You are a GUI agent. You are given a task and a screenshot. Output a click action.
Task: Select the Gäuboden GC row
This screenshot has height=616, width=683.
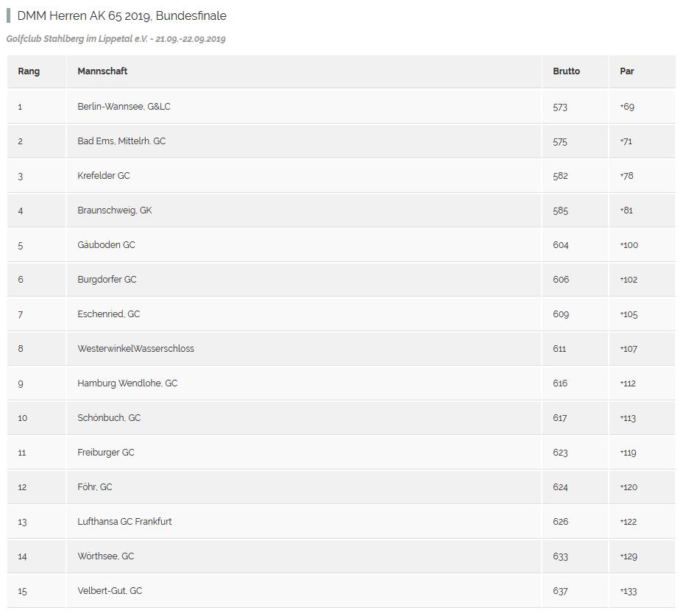click(x=341, y=245)
